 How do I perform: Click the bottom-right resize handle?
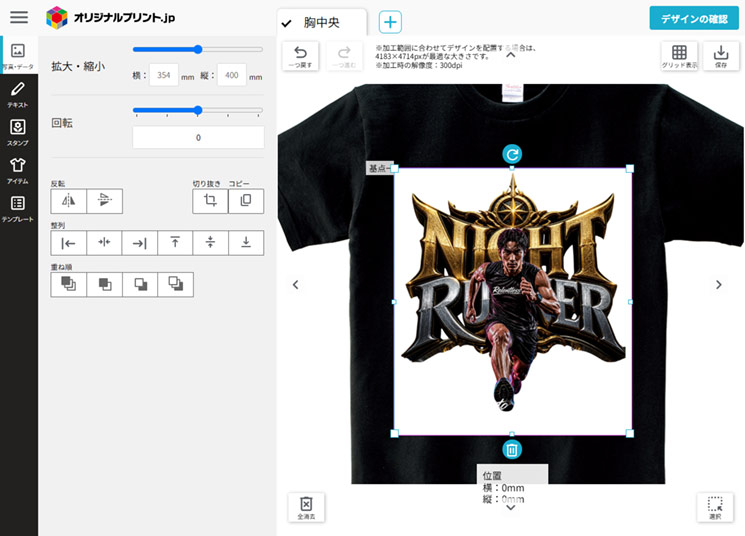pyautogui.click(x=630, y=433)
